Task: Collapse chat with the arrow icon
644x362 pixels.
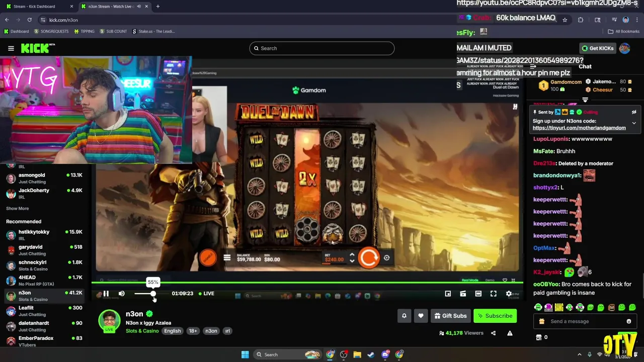Action: coord(533,66)
